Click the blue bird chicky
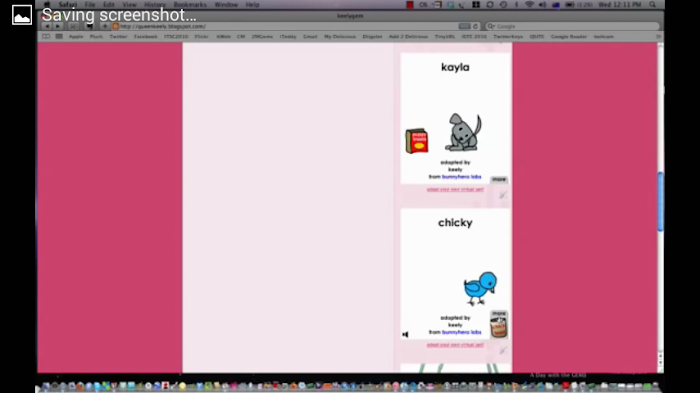700x393 pixels. click(x=480, y=288)
